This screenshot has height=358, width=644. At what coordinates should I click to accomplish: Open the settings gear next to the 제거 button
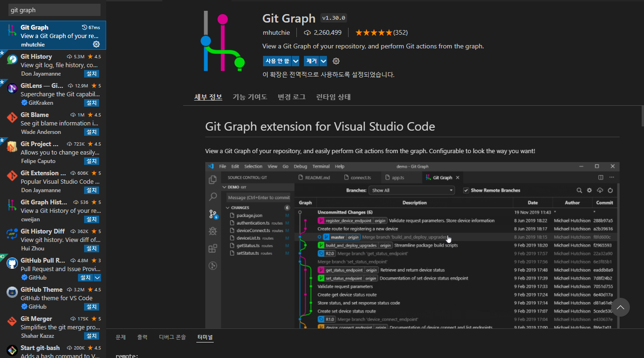(x=336, y=61)
